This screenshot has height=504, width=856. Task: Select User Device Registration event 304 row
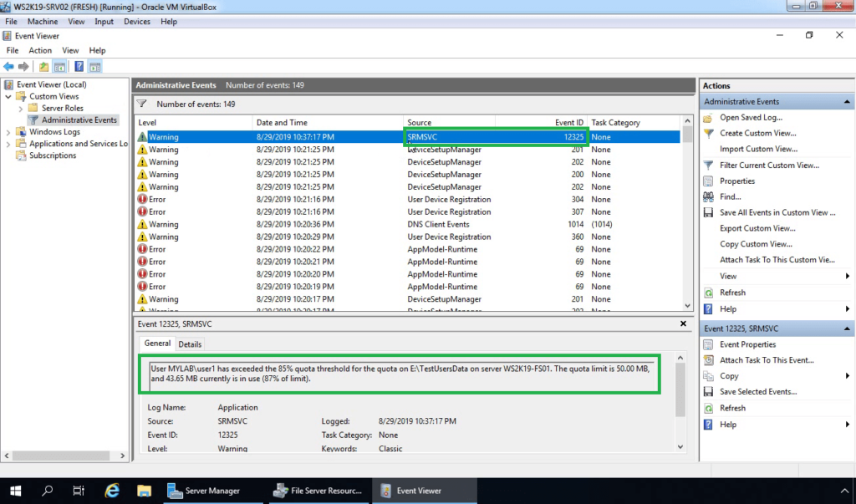coord(408,199)
